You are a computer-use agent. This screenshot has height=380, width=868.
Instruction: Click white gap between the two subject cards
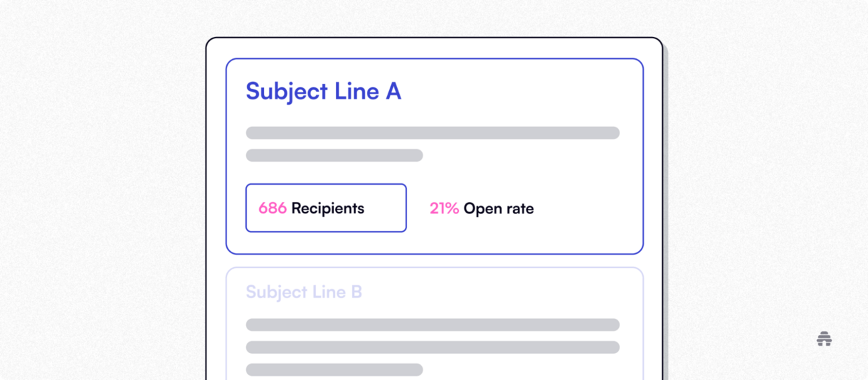point(434,261)
